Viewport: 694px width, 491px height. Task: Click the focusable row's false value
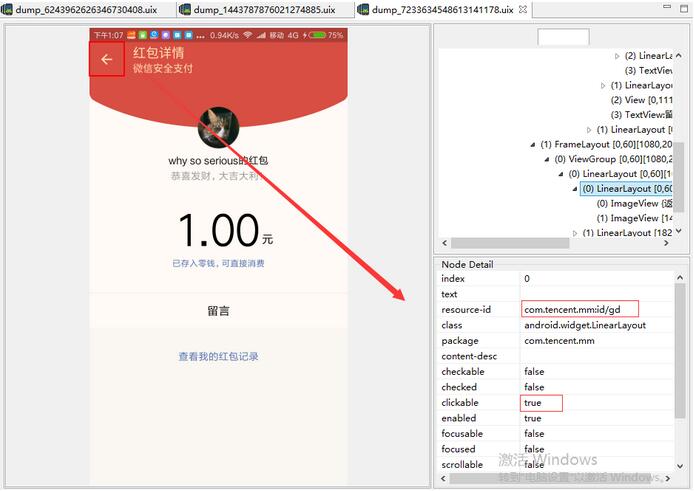(534, 433)
